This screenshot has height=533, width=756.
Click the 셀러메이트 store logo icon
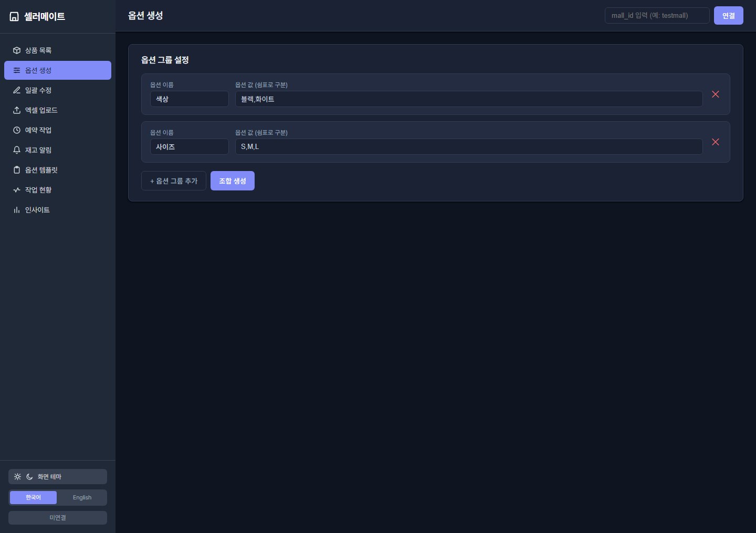click(14, 17)
